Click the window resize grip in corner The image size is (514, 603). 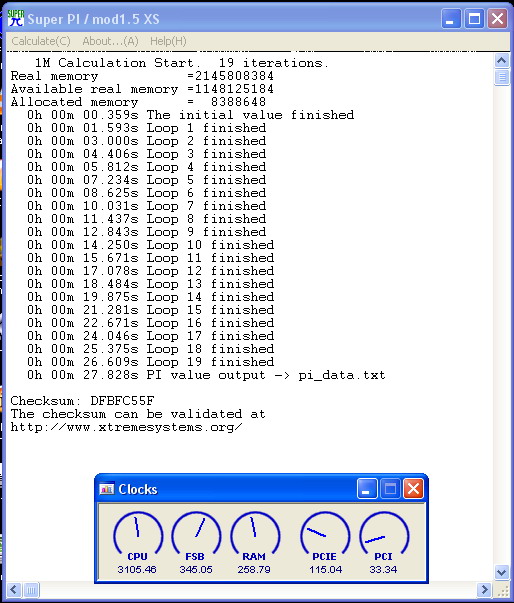(x=502, y=591)
